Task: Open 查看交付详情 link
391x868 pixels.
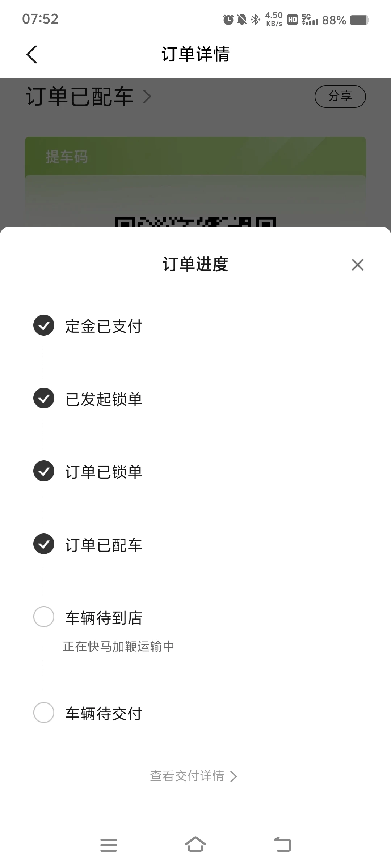Action: coord(188,776)
